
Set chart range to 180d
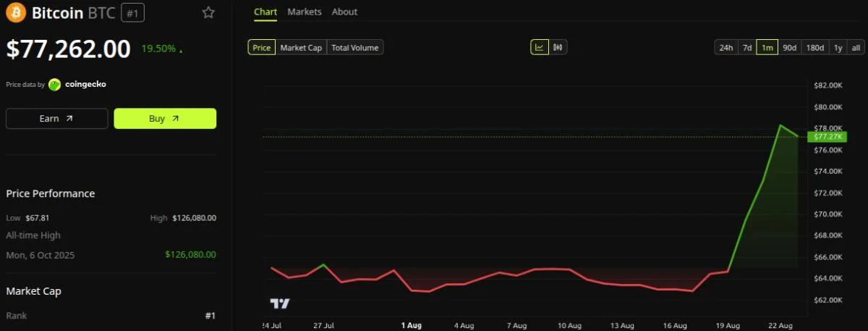tap(815, 48)
